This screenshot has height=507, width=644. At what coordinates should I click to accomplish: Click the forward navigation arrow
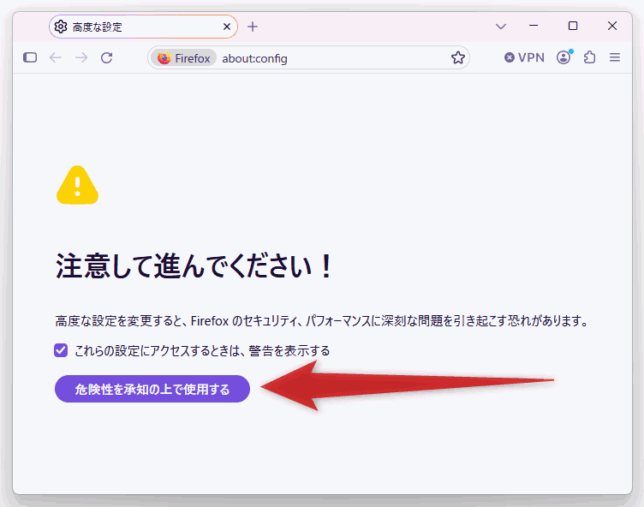click(81, 58)
